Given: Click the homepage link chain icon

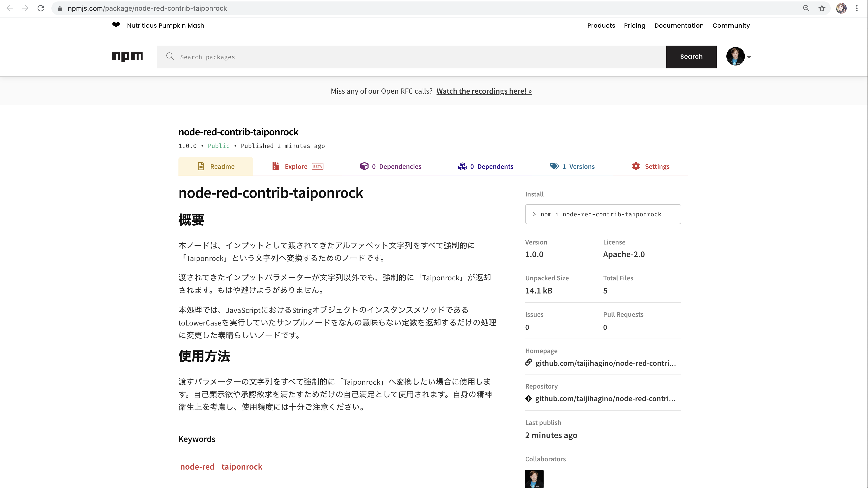Looking at the screenshot, I should 528,362.
